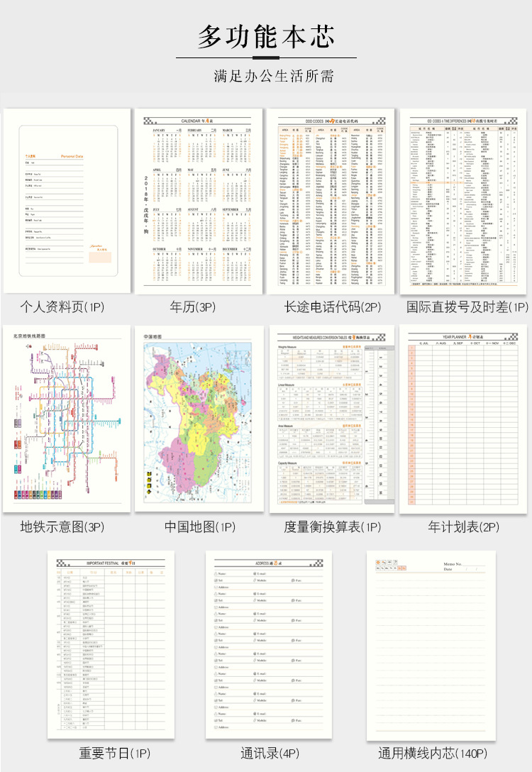The height and width of the screenshot is (772, 532).
Task: Click the Personal Data title on first page
Action: 72,156
